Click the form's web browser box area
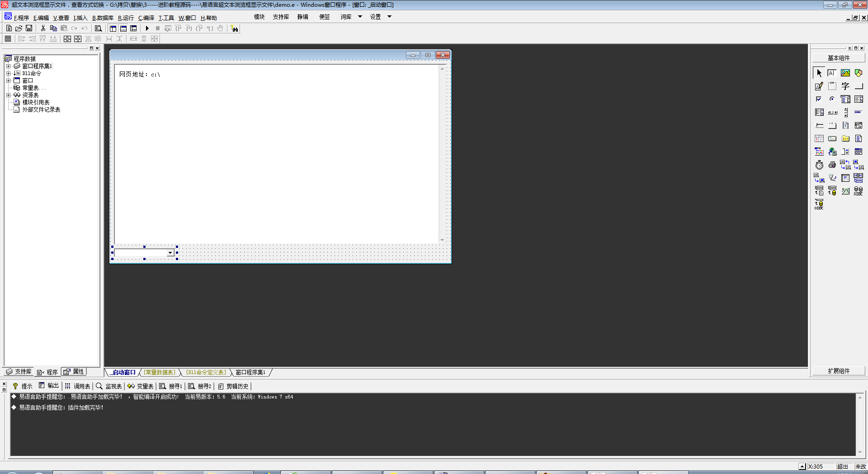This screenshot has height=474, width=868. [280, 154]
